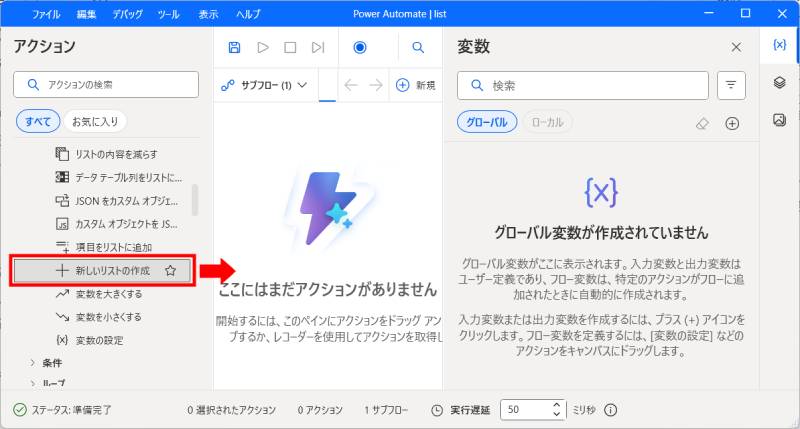Screen dimensions: 800x429
Task: Select the すべて actions filter
Action: [38, 121]
